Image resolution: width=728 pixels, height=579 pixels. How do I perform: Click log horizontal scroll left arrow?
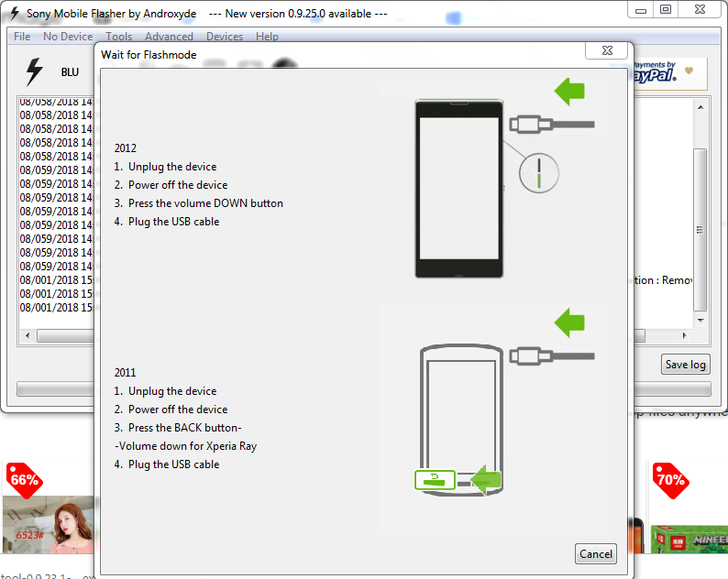coord(28,335)
